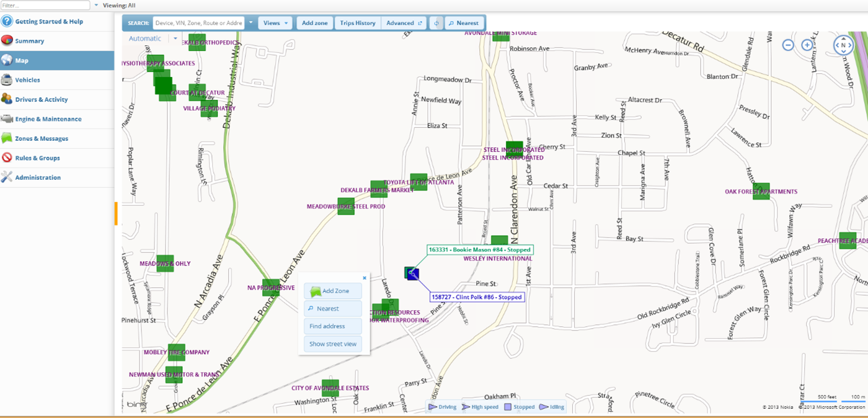
Task: Zoom out the map with minus button
Action: tap(788, 45)
